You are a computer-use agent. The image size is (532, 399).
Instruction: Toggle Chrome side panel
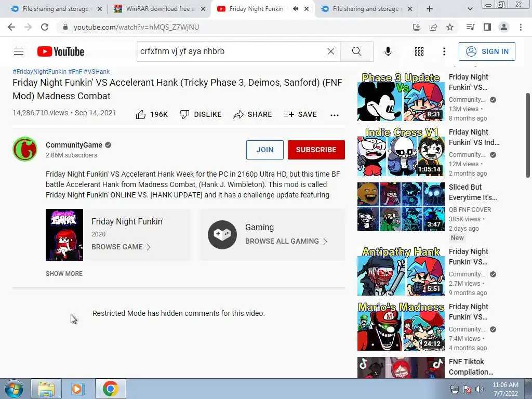pos(487,27)
